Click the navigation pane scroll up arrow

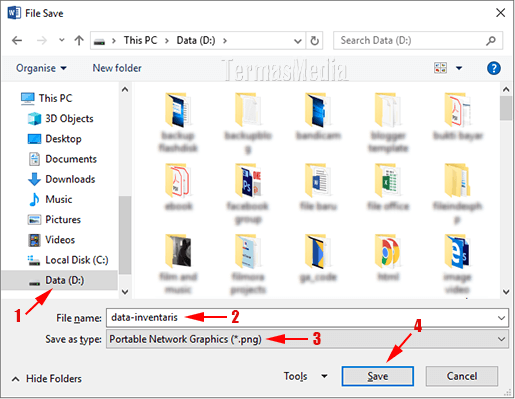click(x=125, y=89)
